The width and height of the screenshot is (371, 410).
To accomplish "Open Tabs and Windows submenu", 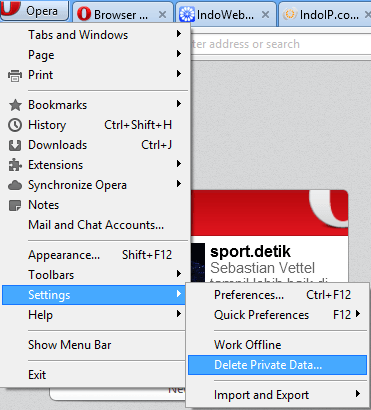I will [95, 35].
